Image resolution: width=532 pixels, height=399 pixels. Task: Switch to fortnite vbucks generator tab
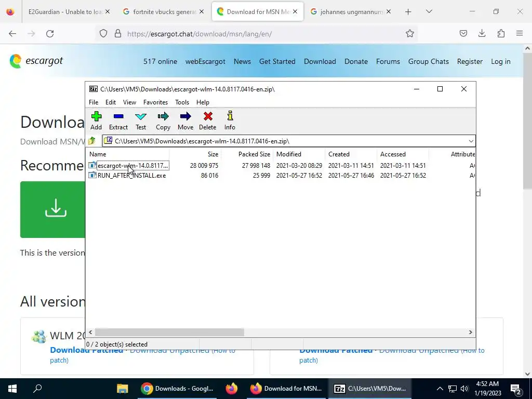point(164,11)
